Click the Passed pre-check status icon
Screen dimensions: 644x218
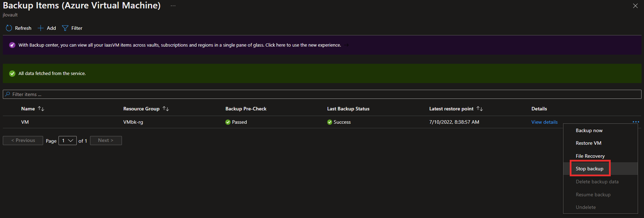tap(228, 122)
